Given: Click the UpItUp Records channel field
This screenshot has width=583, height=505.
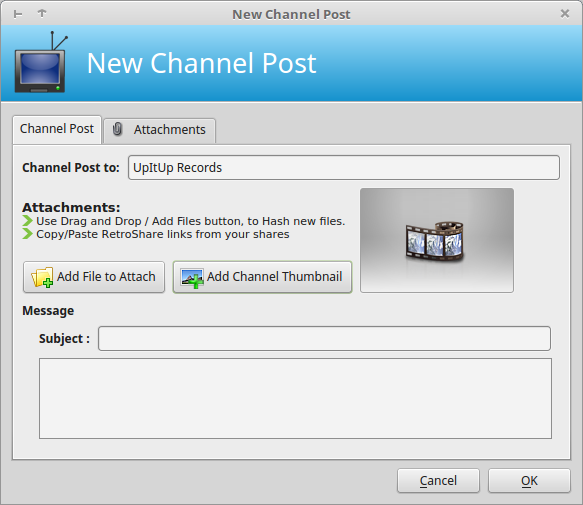Looking at the screenshot, I should tap(344, 167).
